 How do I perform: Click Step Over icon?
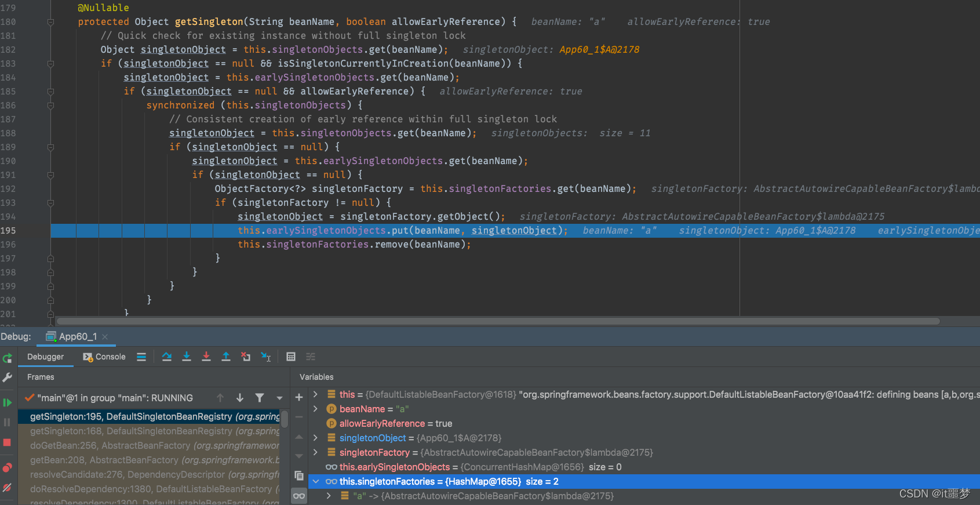(x=167, y=357)
